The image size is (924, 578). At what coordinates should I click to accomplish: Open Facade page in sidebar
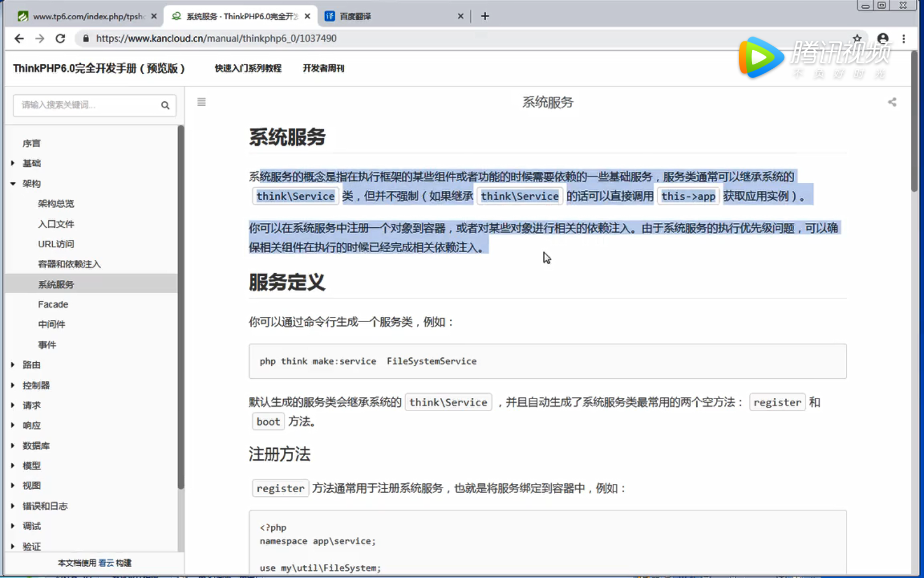pos(53,304)
